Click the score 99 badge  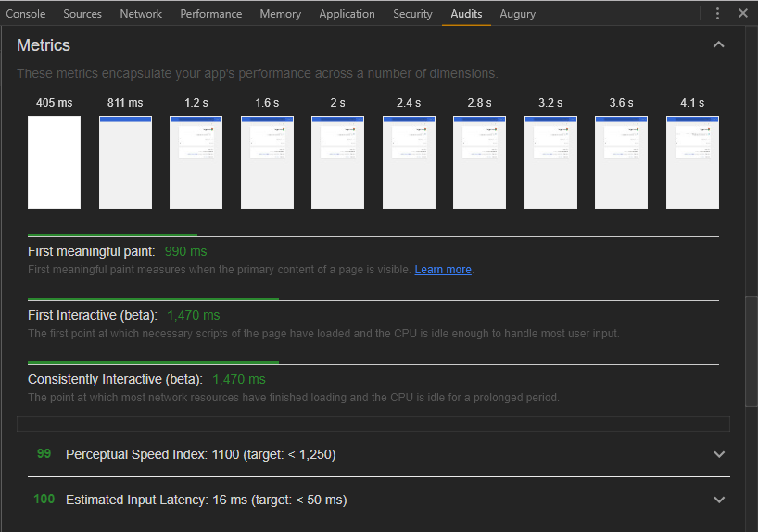tap(44, 453)
